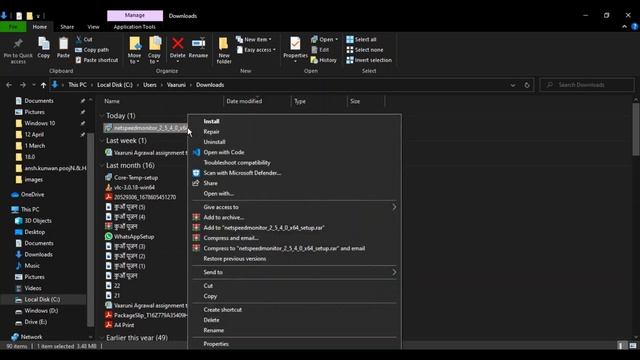Expand the Send to submenu
This screenshot has width=640, height=360.
[294, 272]
